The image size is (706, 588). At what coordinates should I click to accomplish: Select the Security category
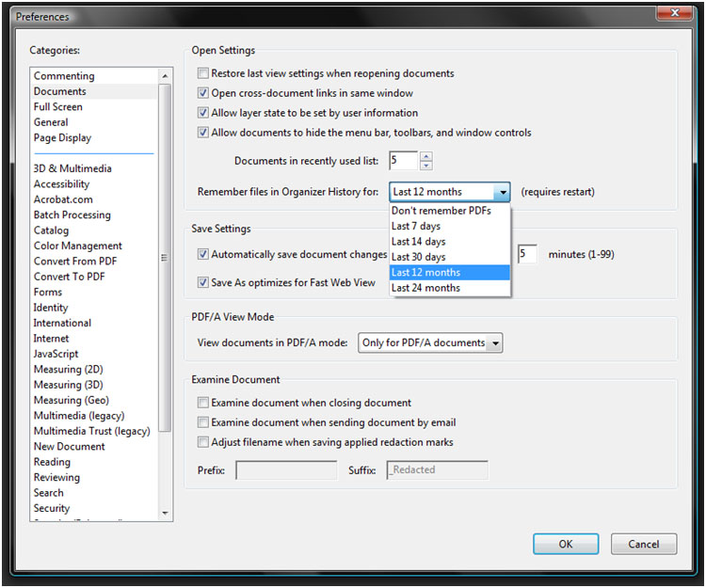click(x=52, y=508)
